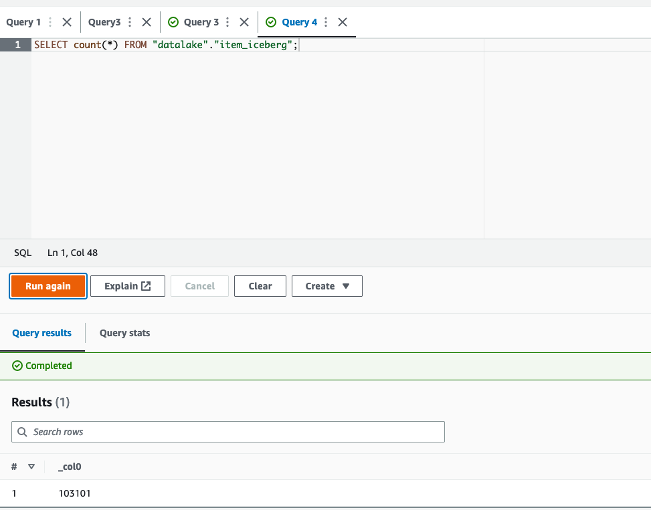This screenshot has height=510, width=651.
Task: Sort rows using the triangle icon
Action: (x=31, y=467)
